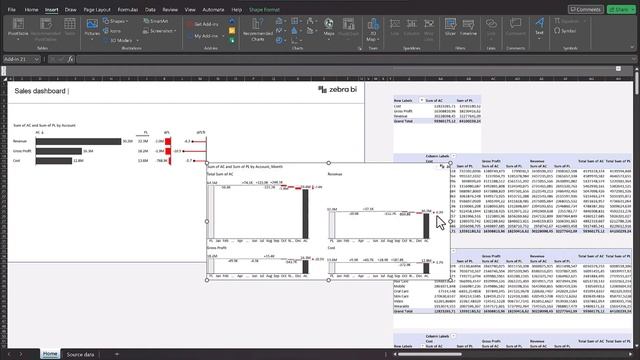This screenshot has width=640, height=360.
Task: Click the PivotChart icon
Action: [348, 28]
